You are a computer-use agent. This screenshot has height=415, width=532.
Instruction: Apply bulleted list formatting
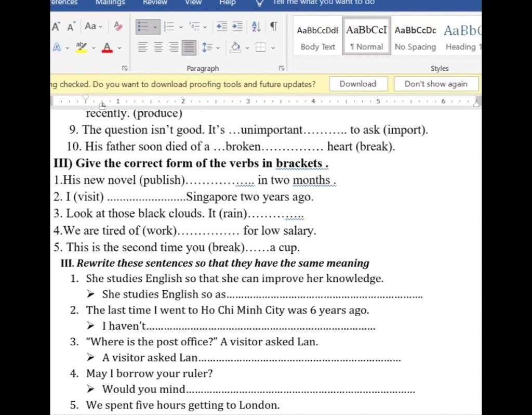[x=143, y=27]
